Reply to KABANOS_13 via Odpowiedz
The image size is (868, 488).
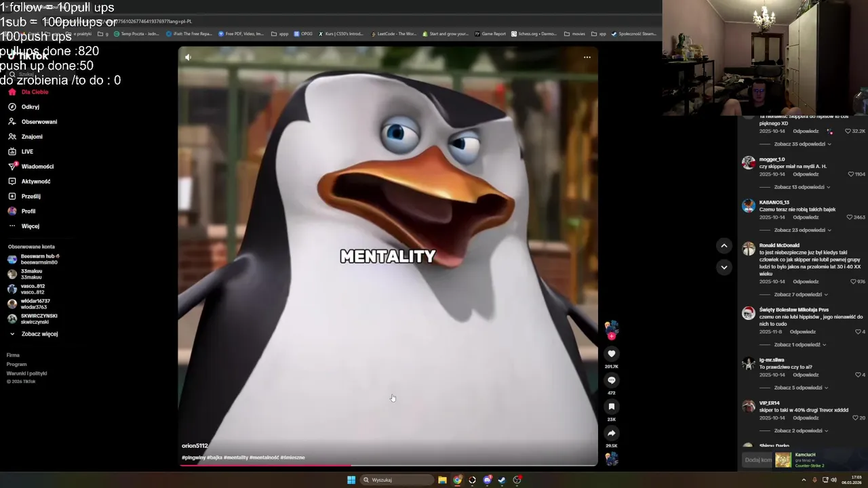click(x=806, y=217)
